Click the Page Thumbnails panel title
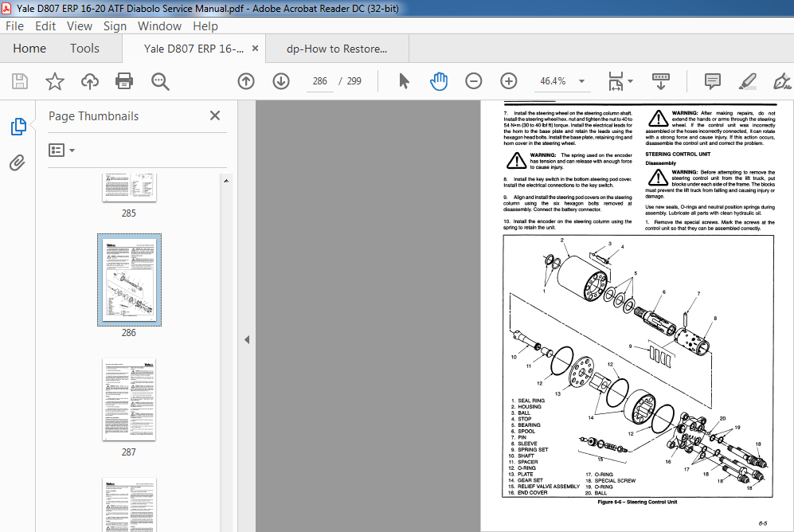This screenshot has height=532, width=794. (x=94, y=116)
